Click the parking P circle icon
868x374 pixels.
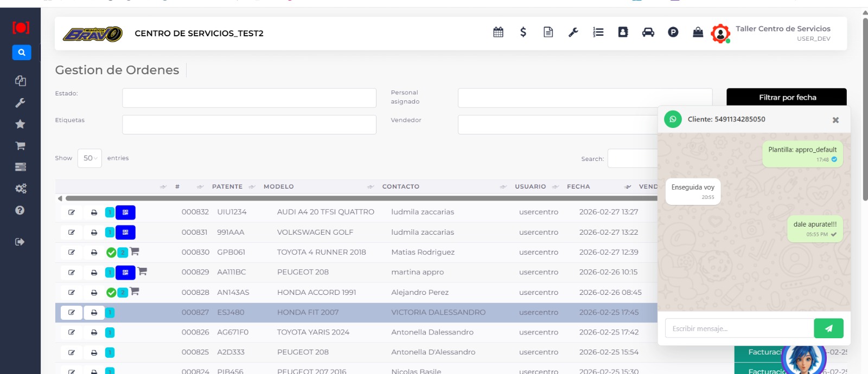[673, 33]
